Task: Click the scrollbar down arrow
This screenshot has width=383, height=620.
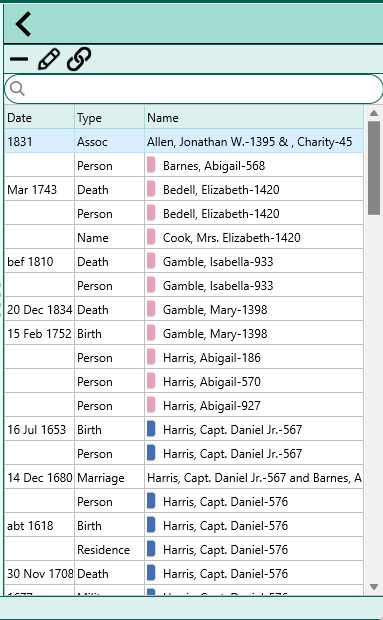Action: pyautogui.click(x=374, y=587)
